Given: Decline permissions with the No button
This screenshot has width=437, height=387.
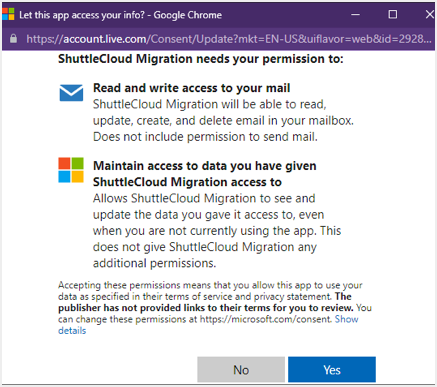Looking at the screenshot, I should pyautogui.click(x=241, y=369).
